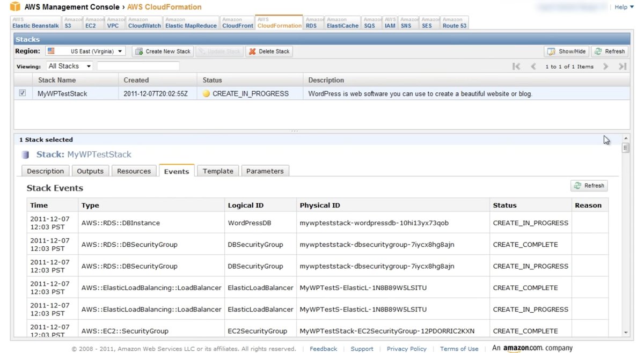644x353 pixels.
Task: Open the Region US East dropdown
Action: [x=85, y=51]
